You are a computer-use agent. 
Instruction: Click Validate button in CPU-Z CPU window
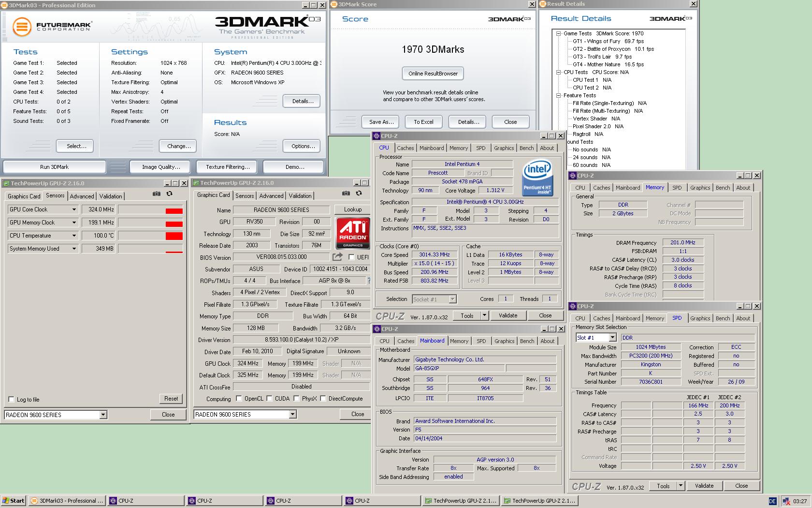point(508,315)
